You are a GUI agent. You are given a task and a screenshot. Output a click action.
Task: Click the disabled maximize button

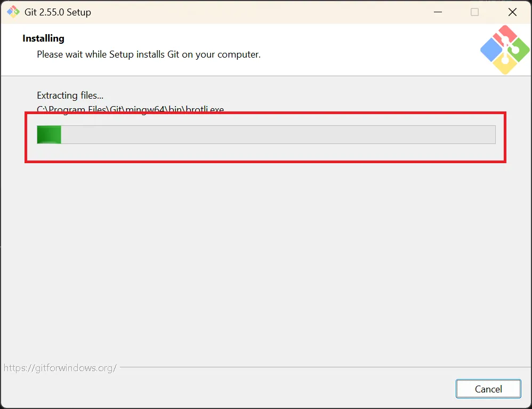[474, 12]
